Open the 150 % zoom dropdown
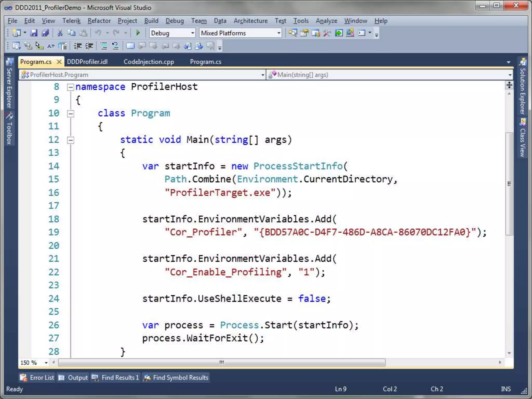532x399 pixels. coord(46,363)
